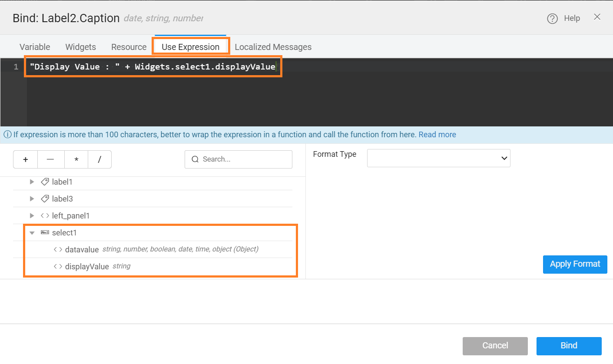Click the tag icon beside label1

[x=45, y=182]
